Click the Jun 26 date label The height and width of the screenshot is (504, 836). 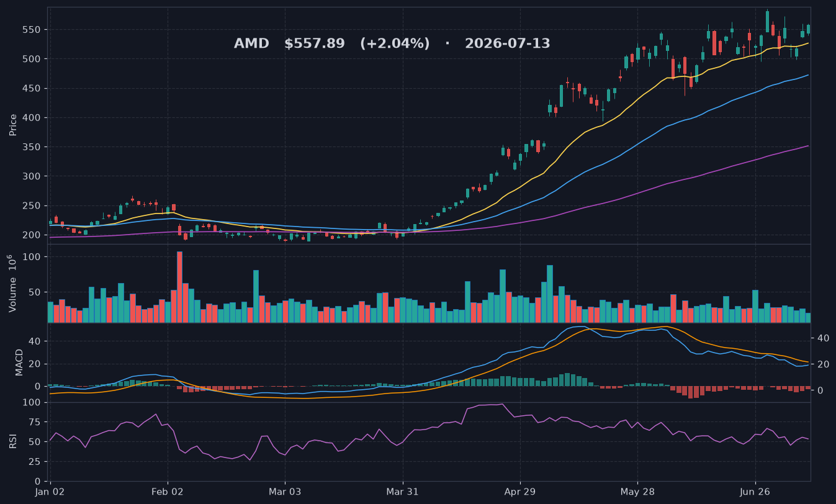[755, 492]
